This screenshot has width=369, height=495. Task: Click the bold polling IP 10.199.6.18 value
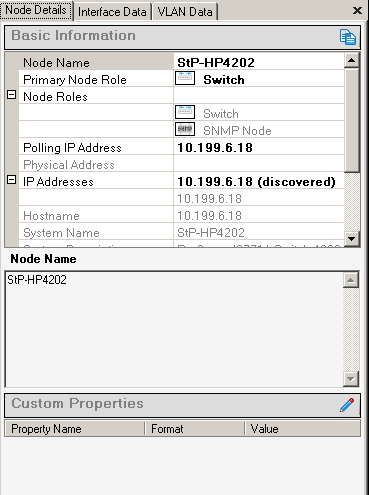215,148
